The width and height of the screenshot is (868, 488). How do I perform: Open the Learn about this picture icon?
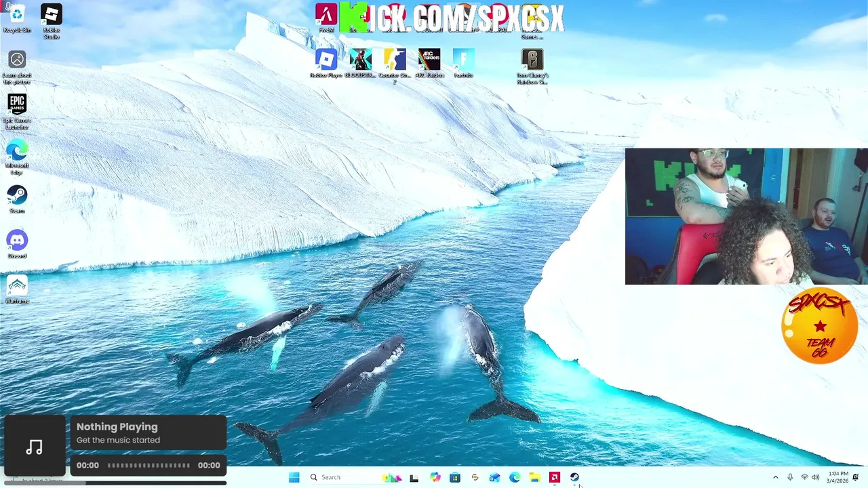pos(17,68)
